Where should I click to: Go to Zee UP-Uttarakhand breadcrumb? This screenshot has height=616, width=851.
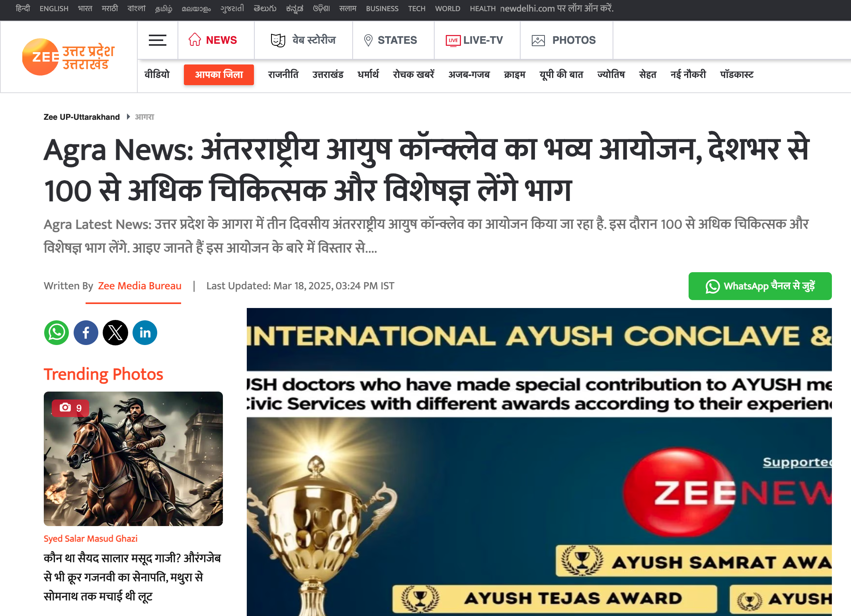tap(82, 117)
